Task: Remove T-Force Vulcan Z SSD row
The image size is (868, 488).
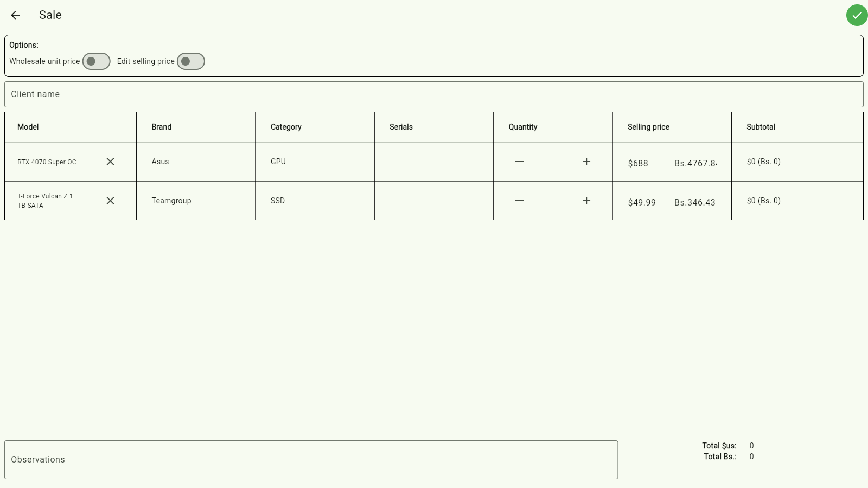Action: (110, 201)
